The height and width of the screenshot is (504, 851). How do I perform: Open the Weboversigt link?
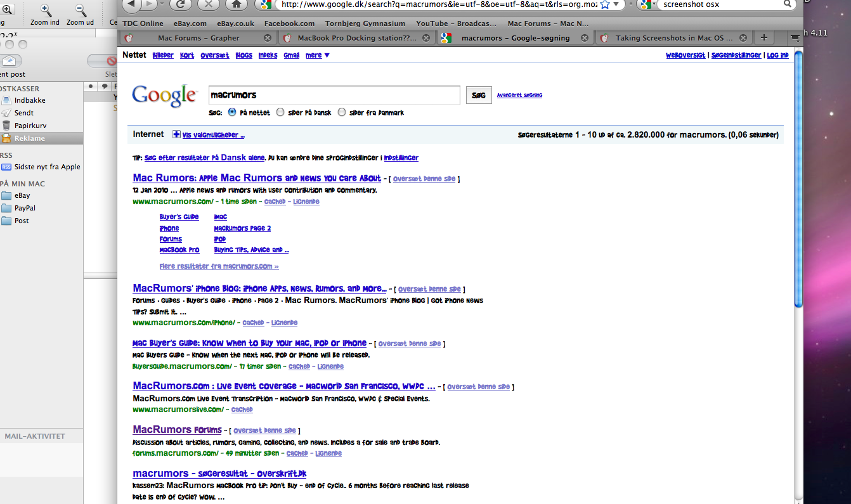pyautogui.click(x=685, y=55)
